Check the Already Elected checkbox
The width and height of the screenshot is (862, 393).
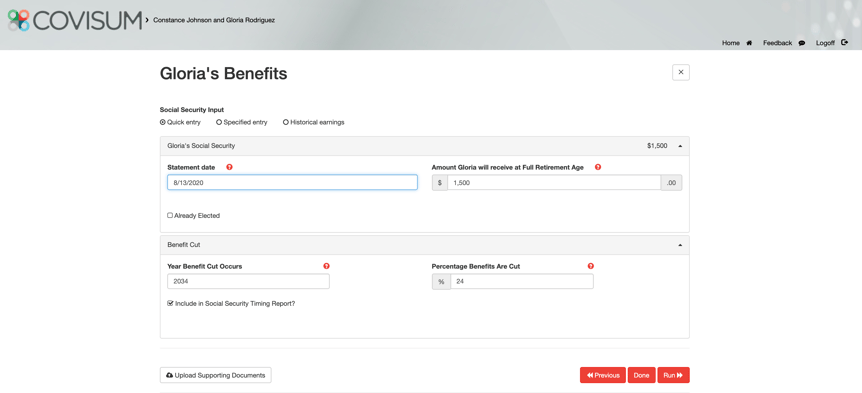pos(170,215)
